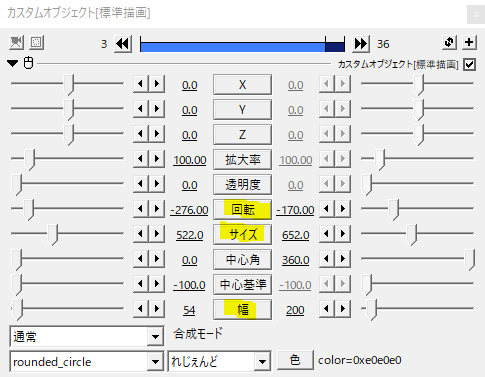Click the camera control icon at top left

click(x=16, y=43)
